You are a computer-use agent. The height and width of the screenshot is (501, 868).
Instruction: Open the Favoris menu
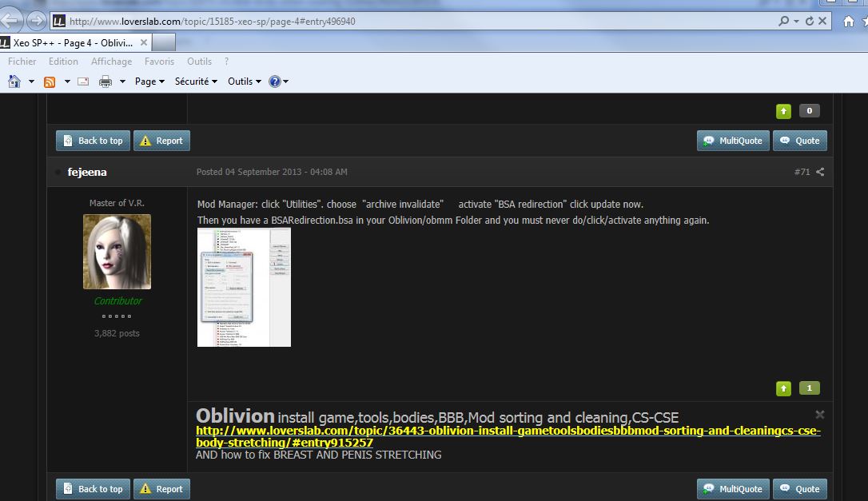coord(159,62)
